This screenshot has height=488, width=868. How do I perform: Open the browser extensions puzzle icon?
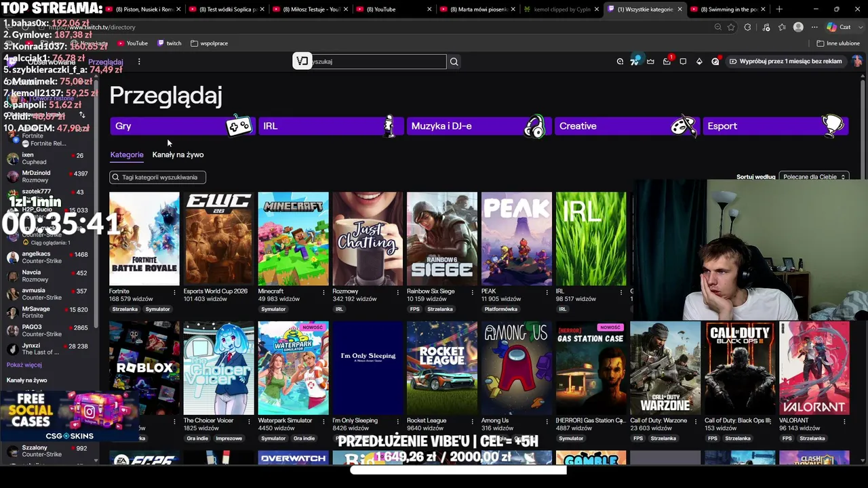pos(747,27)
